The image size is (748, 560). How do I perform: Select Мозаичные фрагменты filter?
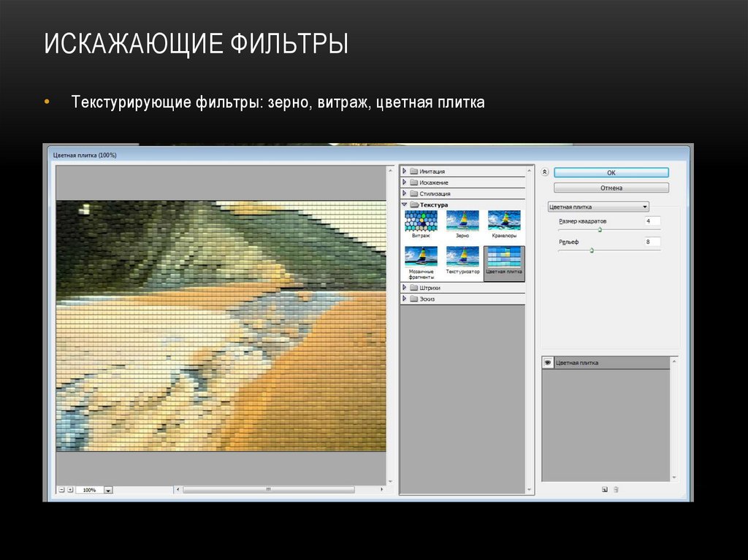tap(421, 257)
